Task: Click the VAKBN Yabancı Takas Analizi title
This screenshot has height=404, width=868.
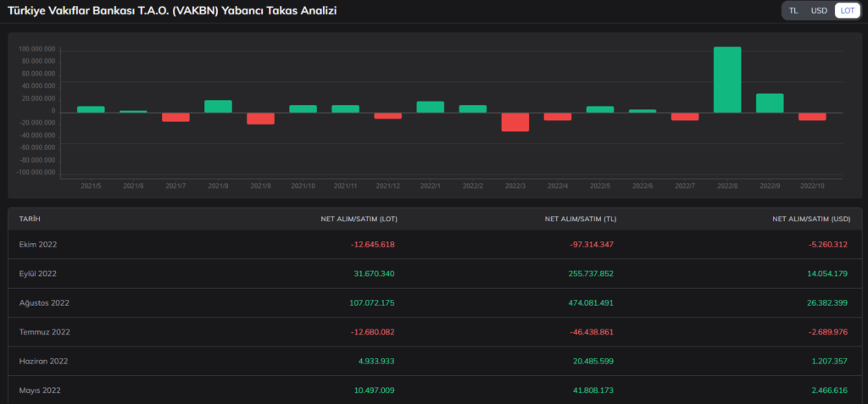Action: tap(172, 10)
